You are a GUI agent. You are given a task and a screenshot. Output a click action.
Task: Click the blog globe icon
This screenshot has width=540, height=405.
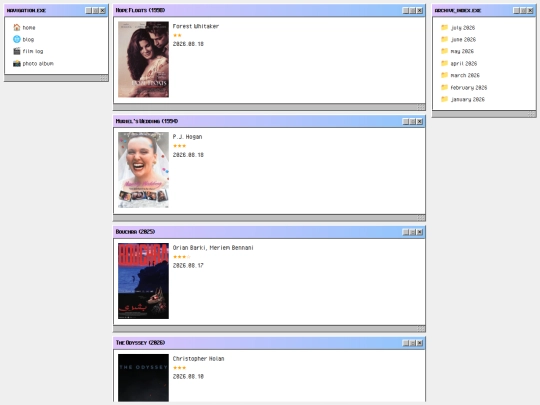point(17,39)
